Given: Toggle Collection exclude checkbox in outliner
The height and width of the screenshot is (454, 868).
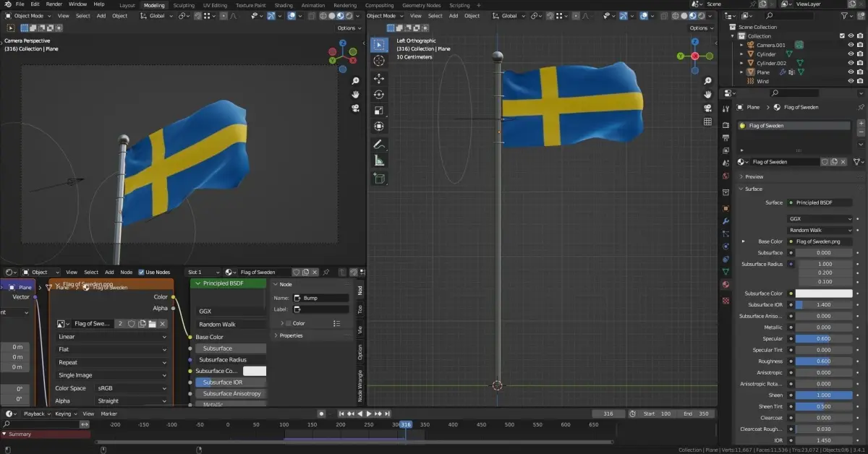Looking at the screenshot, I should pyautogui.click(x=842, y=36).
